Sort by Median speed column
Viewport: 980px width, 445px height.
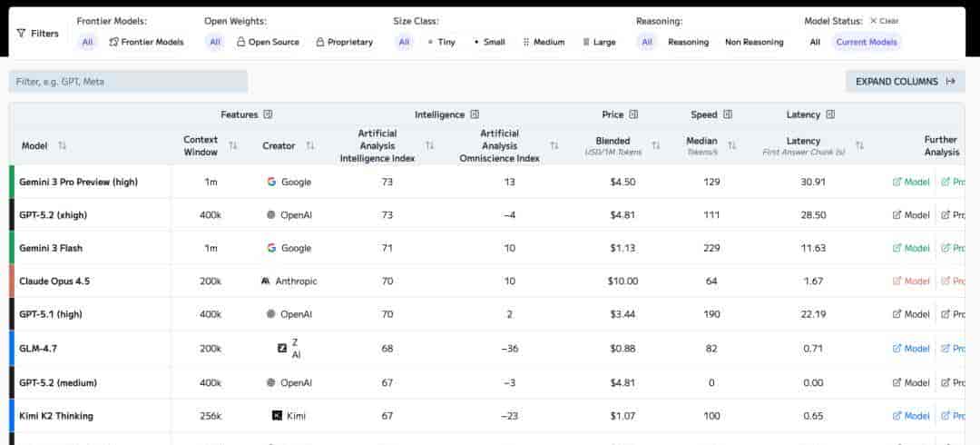732,146
